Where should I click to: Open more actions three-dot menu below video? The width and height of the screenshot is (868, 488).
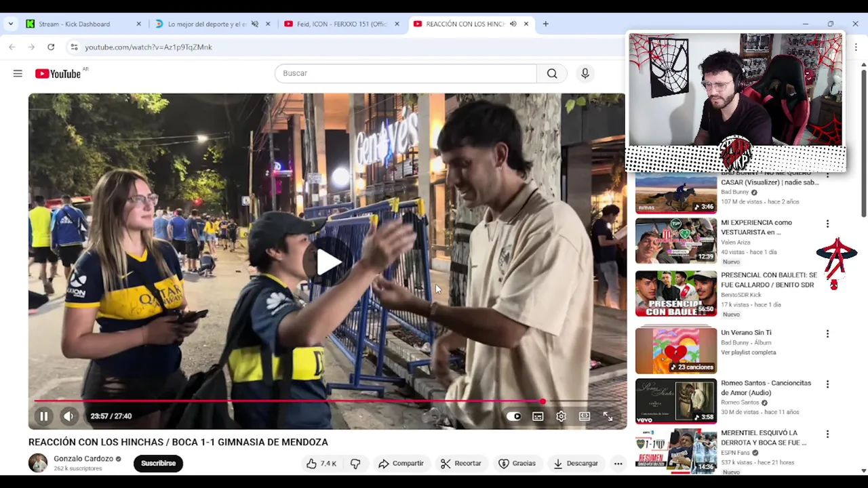click(618, 464)
